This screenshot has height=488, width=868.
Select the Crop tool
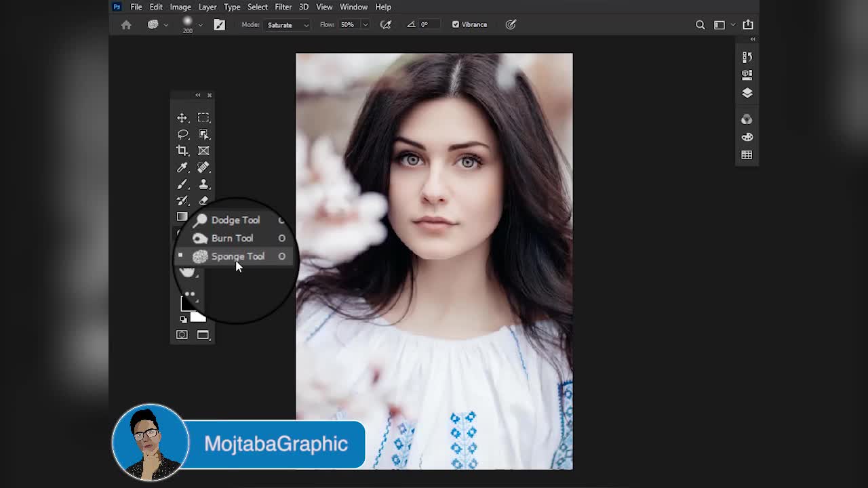pos(182,150)
